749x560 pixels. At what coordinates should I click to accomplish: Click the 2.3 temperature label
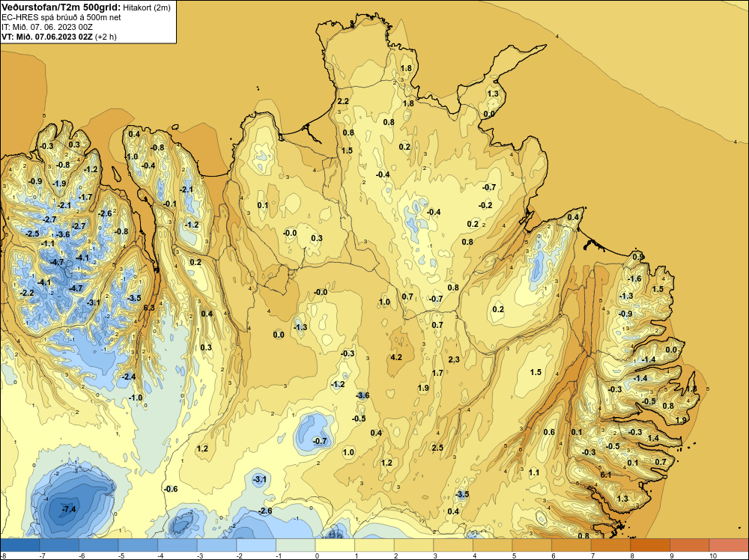[454, 359]
